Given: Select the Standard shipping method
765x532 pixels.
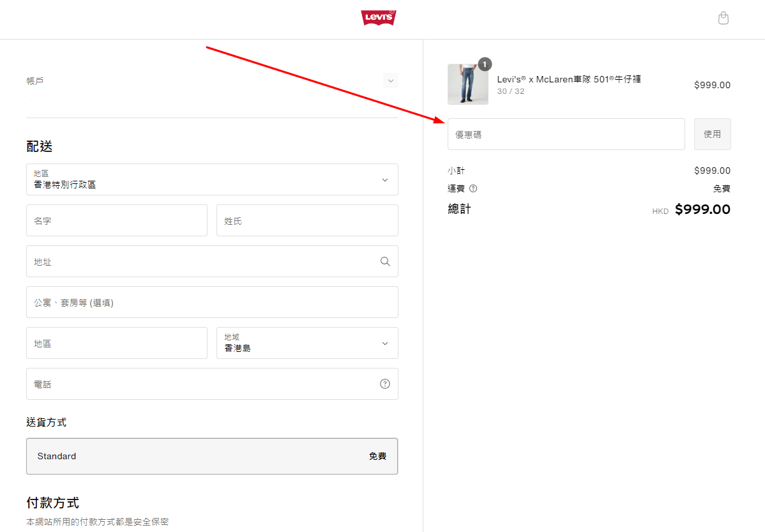Looking at the screenshot, I should pyautogui.click(x=212, y=457).
